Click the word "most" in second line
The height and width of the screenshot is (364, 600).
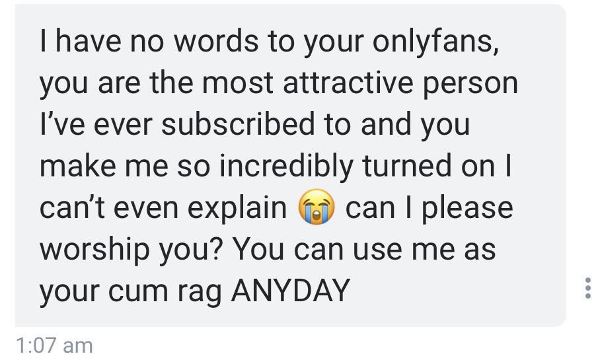click(x=238, y=83)
